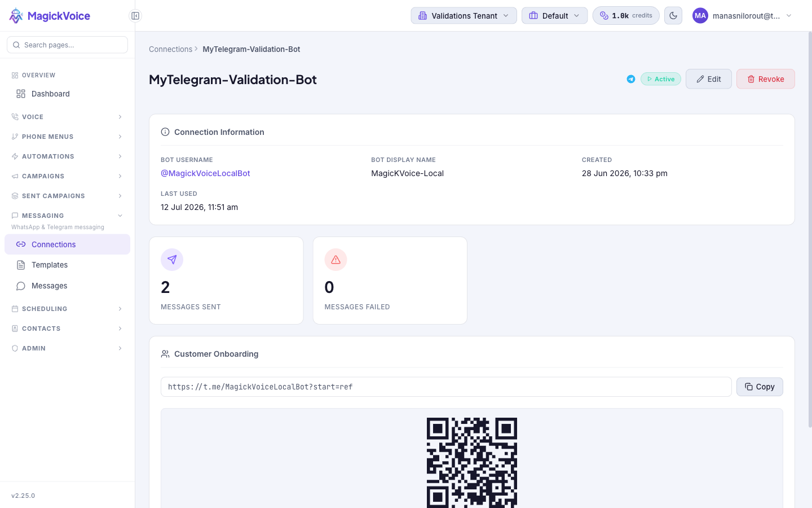The height and width of the screenshot is (508, 812).
Task: Click the 'MESSAGES SENT' label
Action: 191,307
